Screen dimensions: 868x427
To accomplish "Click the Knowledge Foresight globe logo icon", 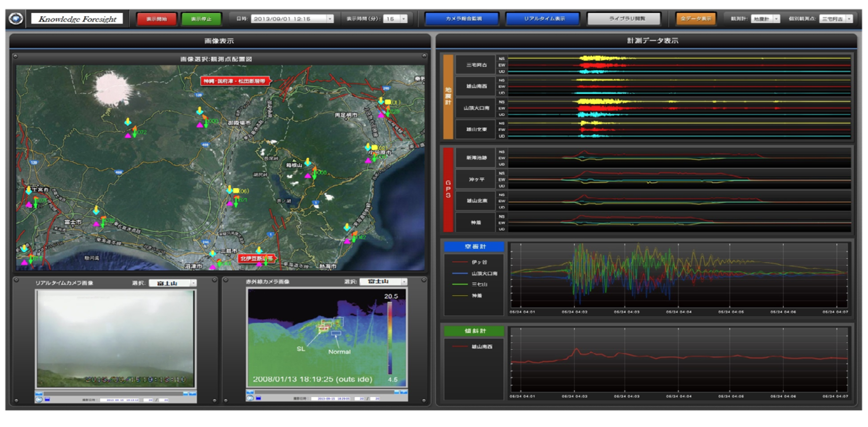I will pyautogui.click(x=16, y=19).
